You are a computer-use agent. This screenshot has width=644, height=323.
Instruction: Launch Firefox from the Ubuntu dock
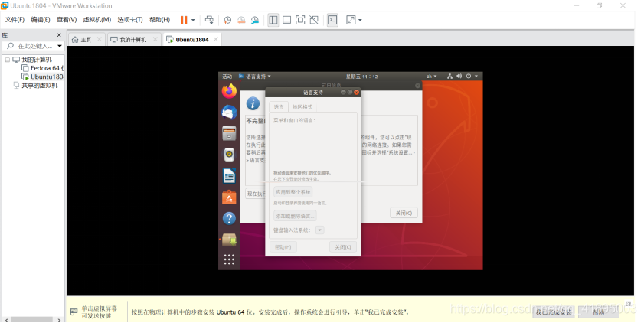coord(229,91)
